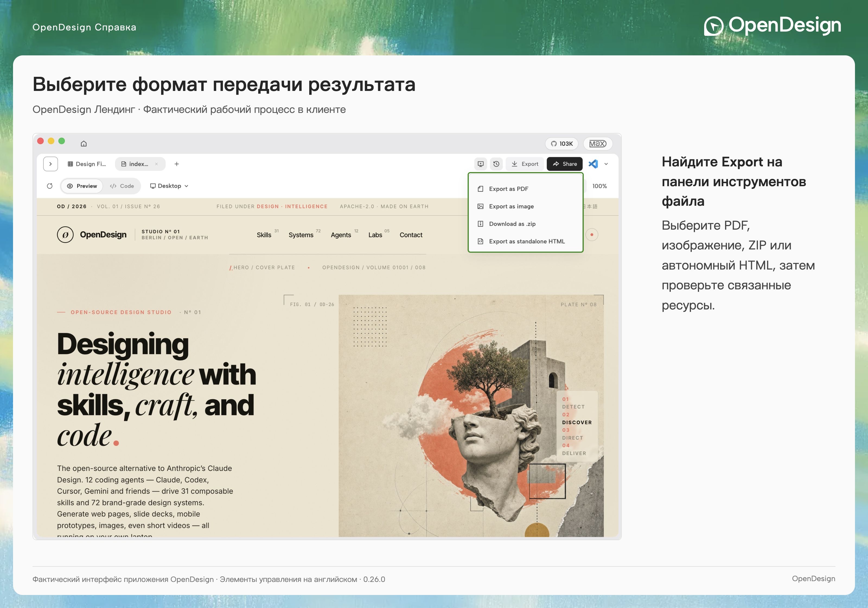This screenshot has height=608, width=868.
Task: Open the Desktop viewport dropdown
Action: click(x=169, y=186)
